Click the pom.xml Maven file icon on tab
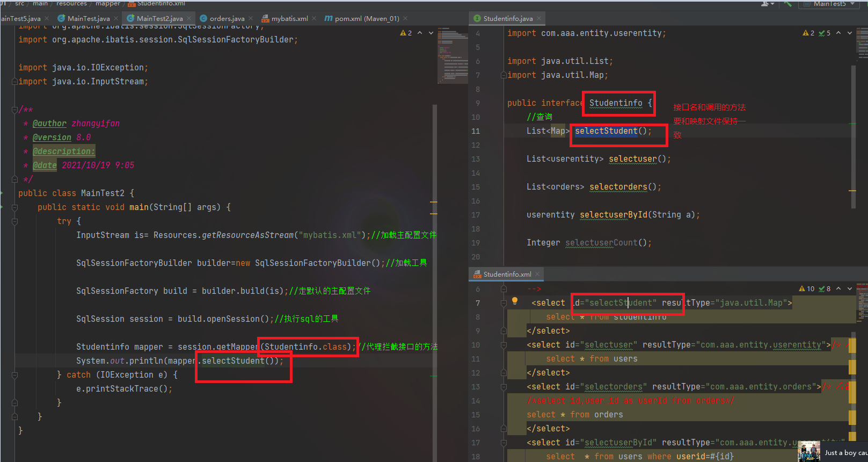868x462 pixels. tap(329, 18)
